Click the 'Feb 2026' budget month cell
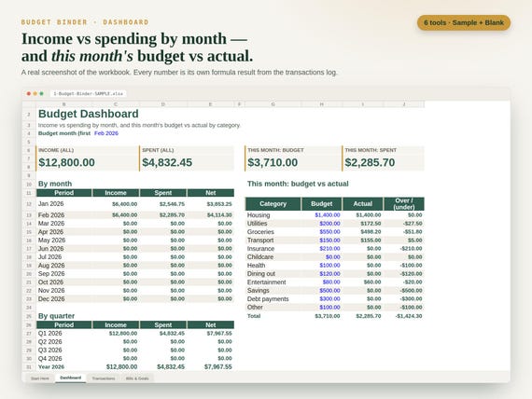532x399 pixels. click(x=106, y=133)
